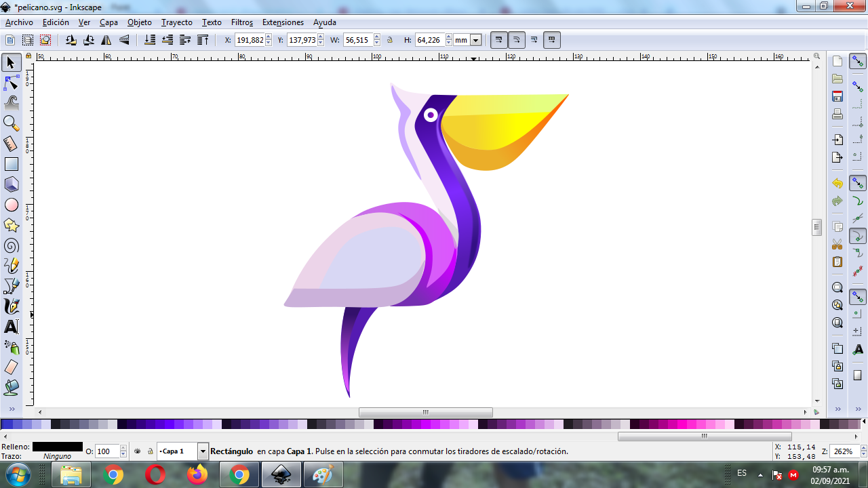
Task: Toggle enable snapping button
Action: [x=858, y=62]
